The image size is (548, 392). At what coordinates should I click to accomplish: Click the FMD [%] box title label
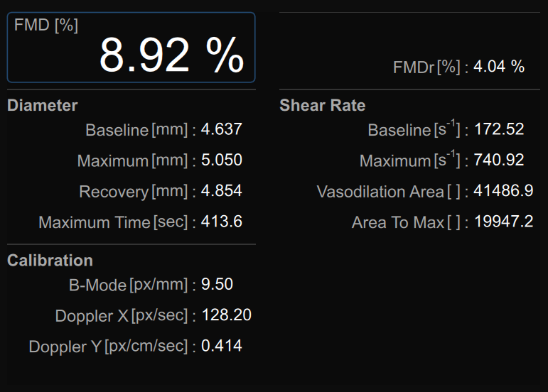pos(46,26)
